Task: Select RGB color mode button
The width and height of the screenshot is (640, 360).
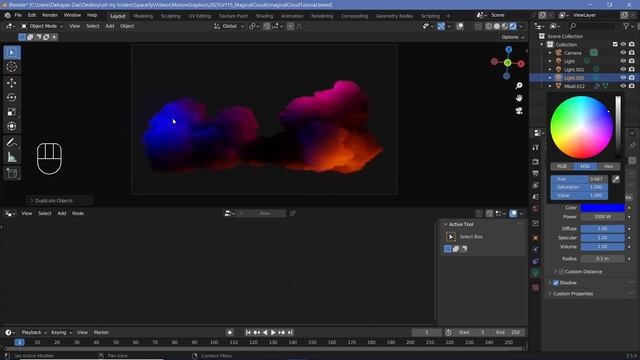Action: pos(562,167)
